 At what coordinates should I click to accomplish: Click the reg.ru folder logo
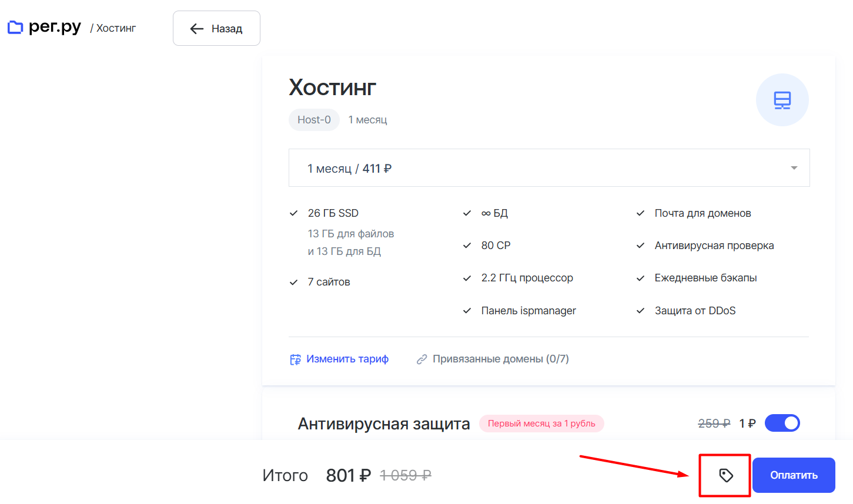(15, 27)
